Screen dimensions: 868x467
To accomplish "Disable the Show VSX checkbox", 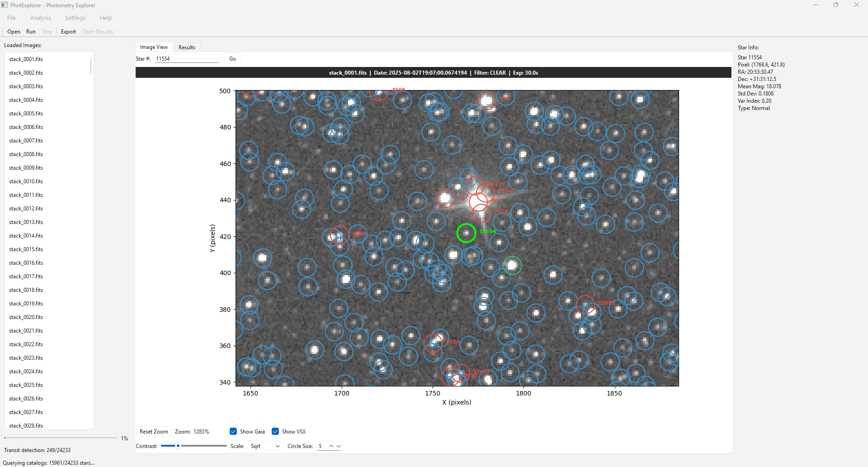I will (275, 431).
